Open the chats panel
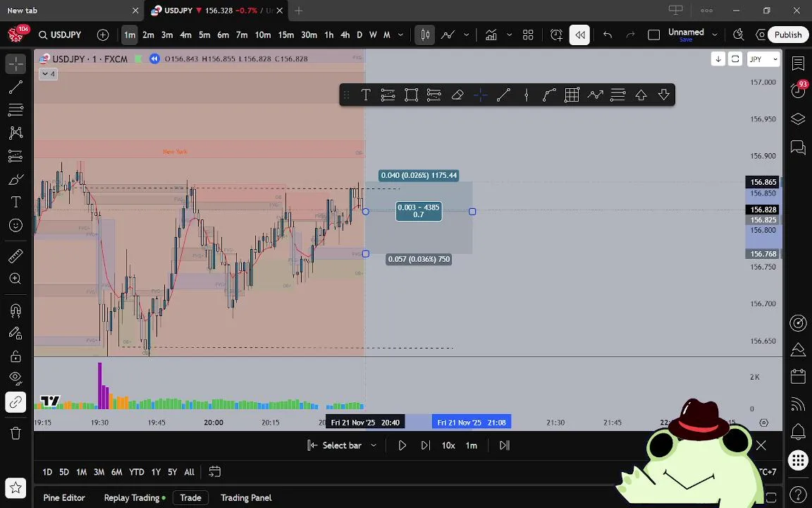This screenshot has width=812, height=508. [798, 147]
